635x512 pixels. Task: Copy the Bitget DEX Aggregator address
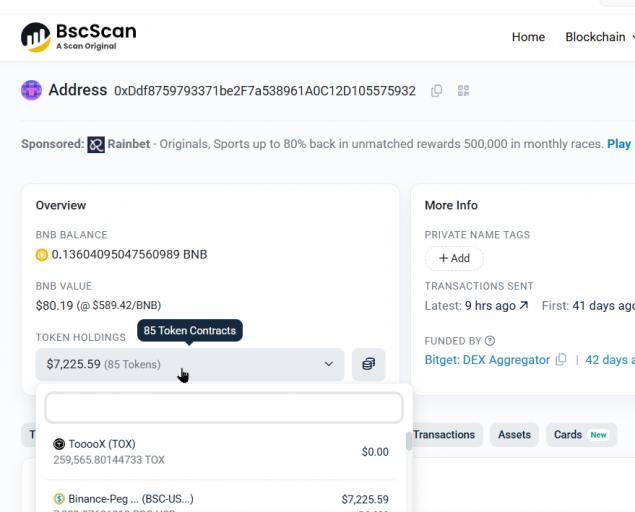pos(561,359)
